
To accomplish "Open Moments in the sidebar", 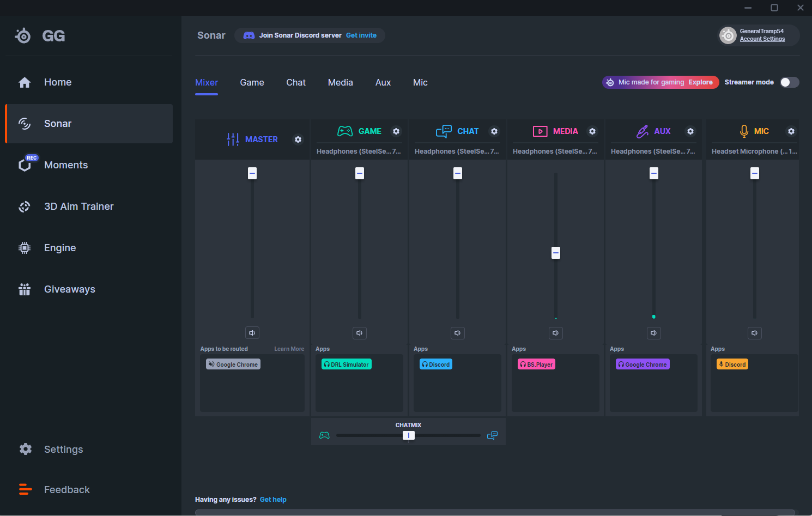I will click(x=65, y=165).
